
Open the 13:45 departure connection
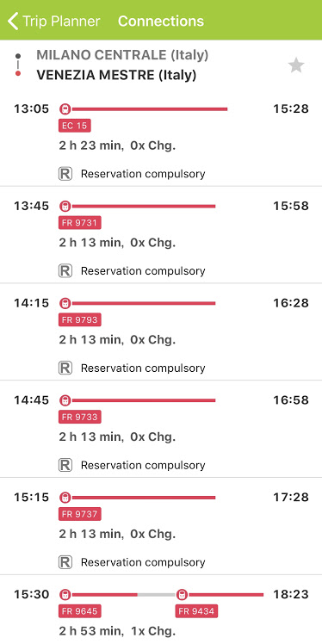coord(161,235)
